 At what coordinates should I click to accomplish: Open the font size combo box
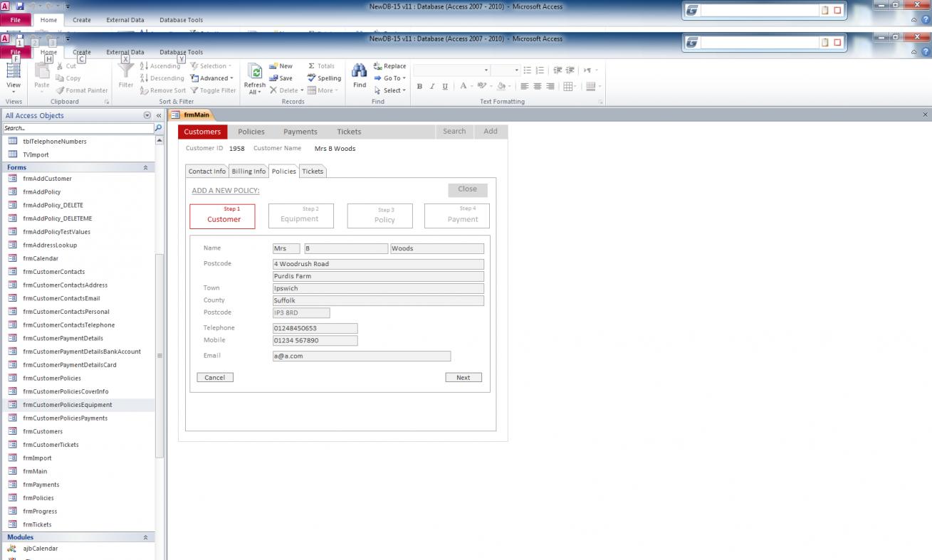tap(506, 70)
